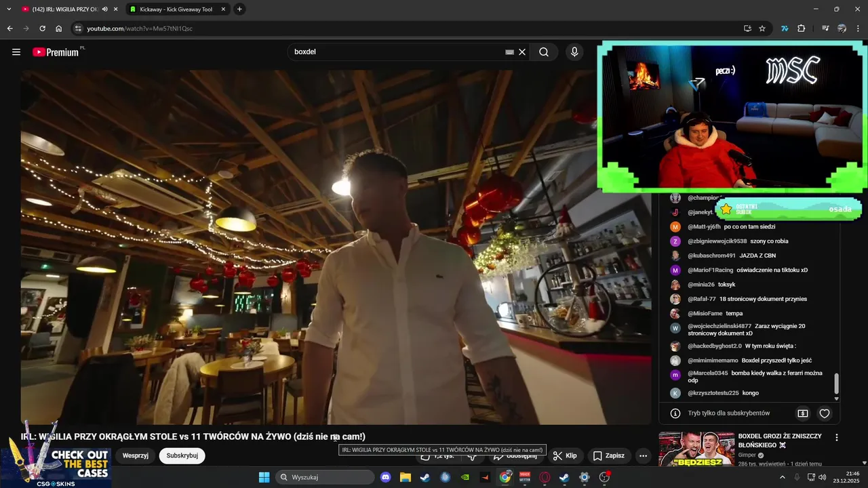Save video with Zapisz button
This screenshot has height=488, width=868.
tap(609, 455)
